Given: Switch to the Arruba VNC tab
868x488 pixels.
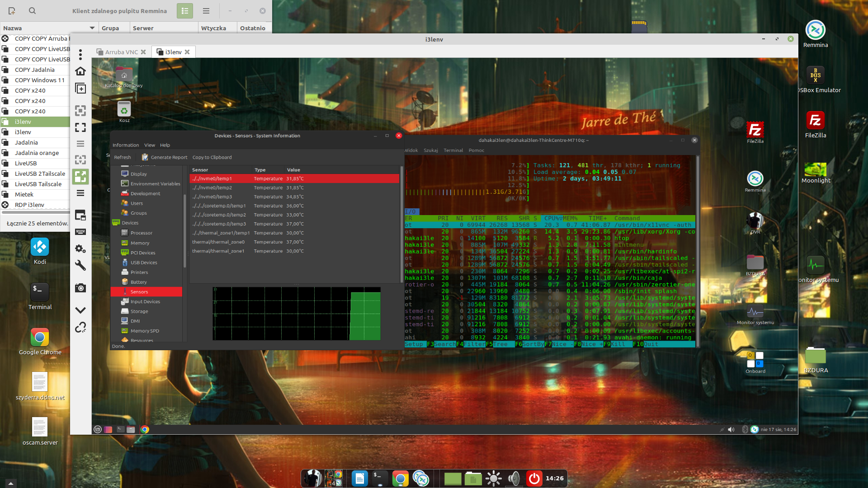Looking at the screenshot, I should point(121,52).
